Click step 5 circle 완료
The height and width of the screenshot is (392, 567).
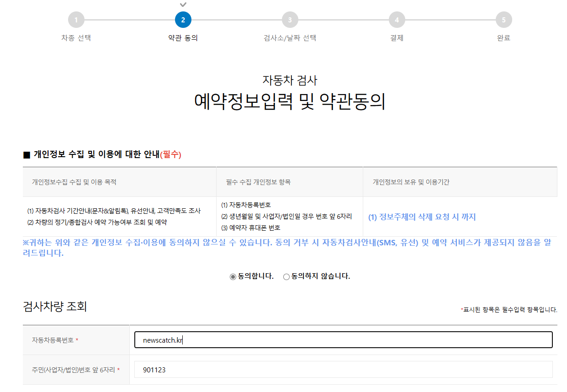(504, 20)
